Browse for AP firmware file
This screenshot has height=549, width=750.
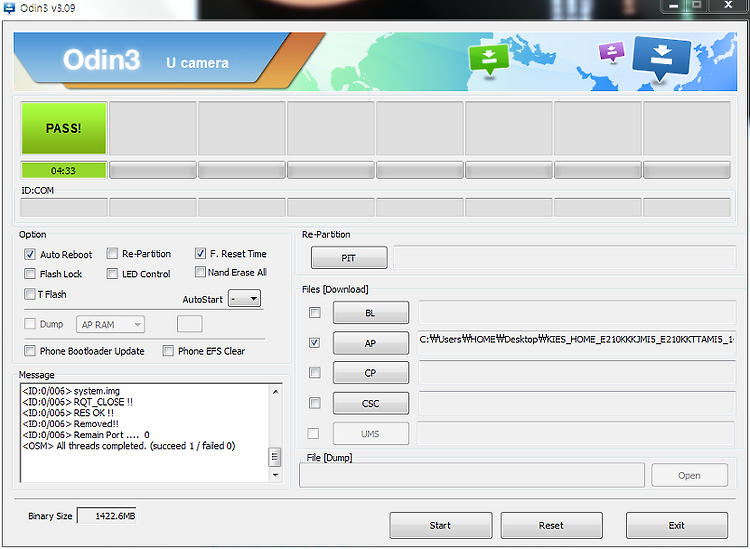(x=371, y=343)
